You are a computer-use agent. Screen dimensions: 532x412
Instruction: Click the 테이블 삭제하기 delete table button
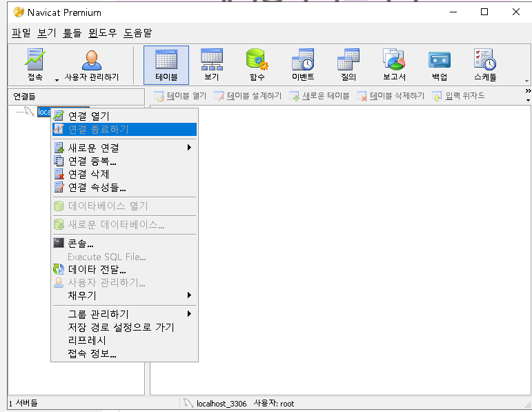391,96
